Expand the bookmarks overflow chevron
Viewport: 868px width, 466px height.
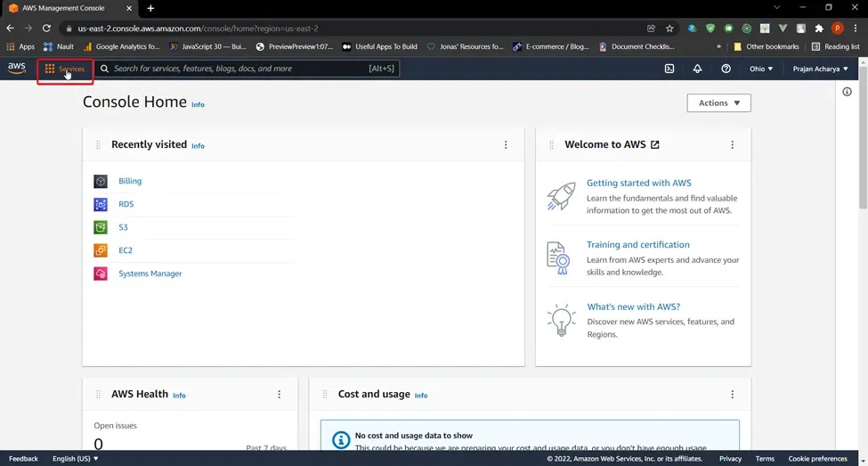(718, 46)
